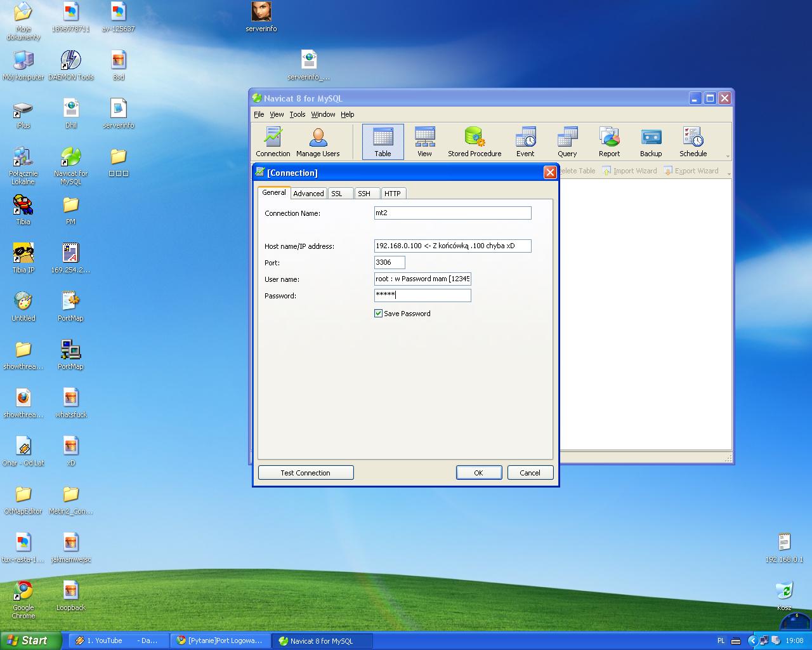The width and height of the screenshot is (812, 650).
Task: Click the Report toolbar icon
Action: 609,142
